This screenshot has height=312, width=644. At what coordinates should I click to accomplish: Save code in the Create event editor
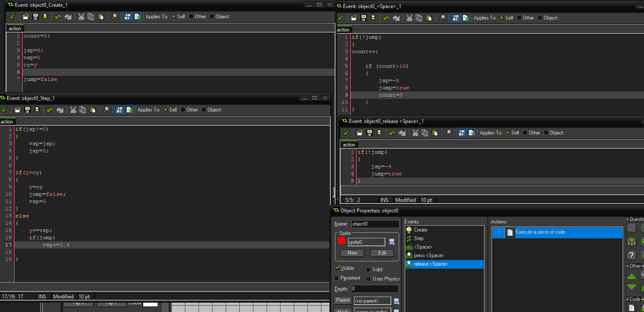35,17
